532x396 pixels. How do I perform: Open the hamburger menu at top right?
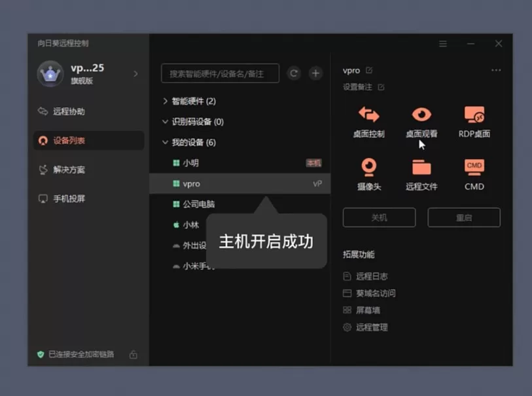(x=442, y=43)
